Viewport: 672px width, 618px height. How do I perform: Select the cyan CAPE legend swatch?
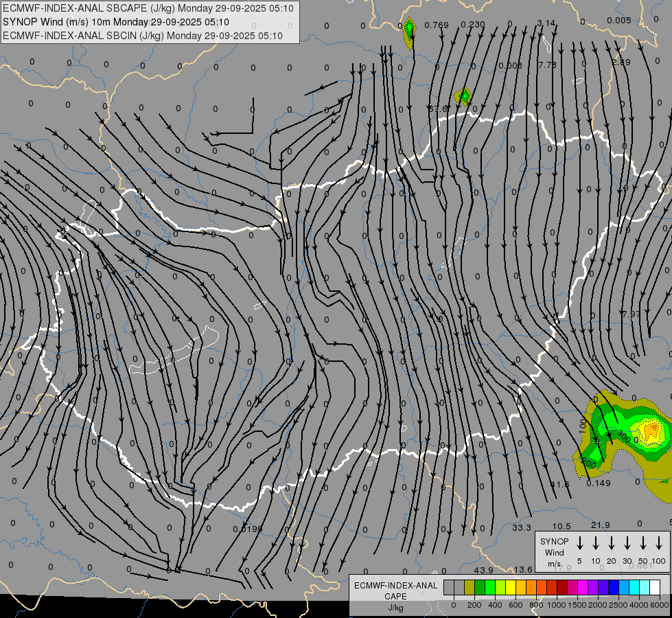click(634, 587)
